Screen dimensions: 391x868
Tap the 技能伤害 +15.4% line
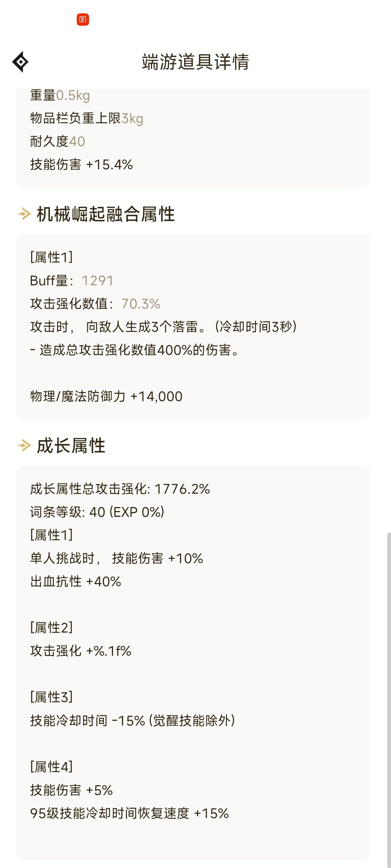click(81, 165)
